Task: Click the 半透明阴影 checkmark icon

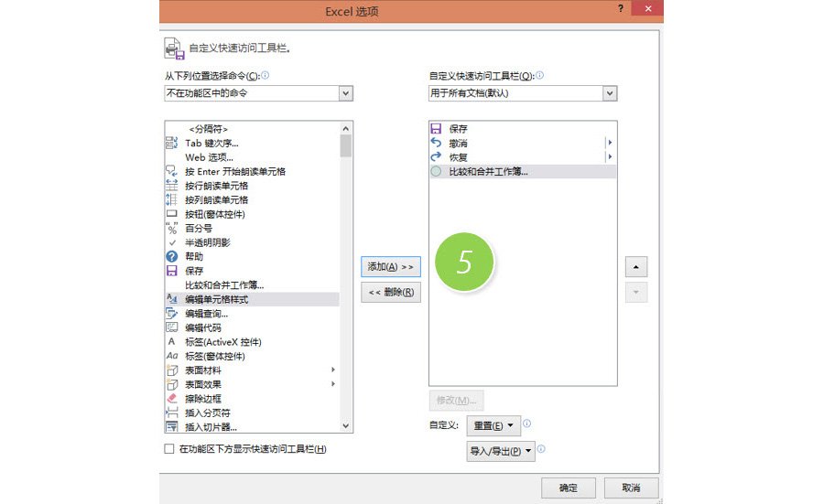Action: (x=172, y=242)
